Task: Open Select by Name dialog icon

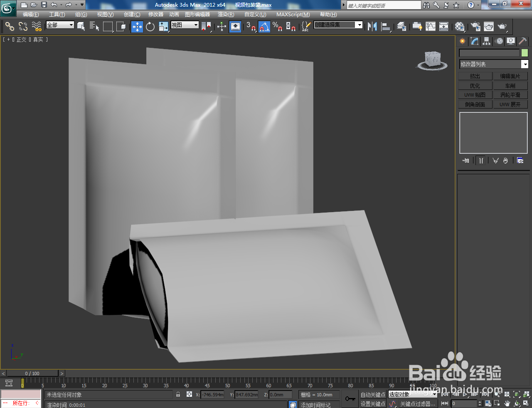Action: point(94,26)
